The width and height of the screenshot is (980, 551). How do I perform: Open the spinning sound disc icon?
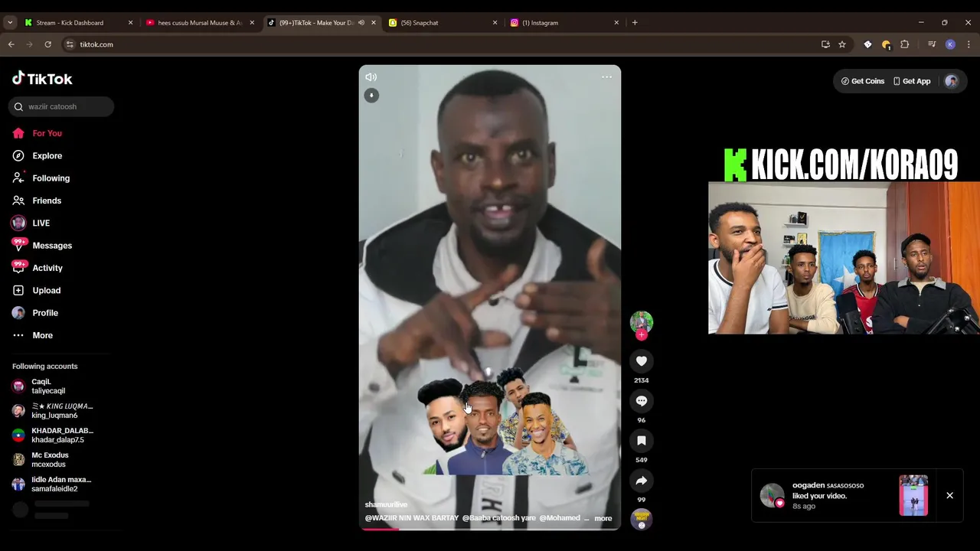point(642,520)
